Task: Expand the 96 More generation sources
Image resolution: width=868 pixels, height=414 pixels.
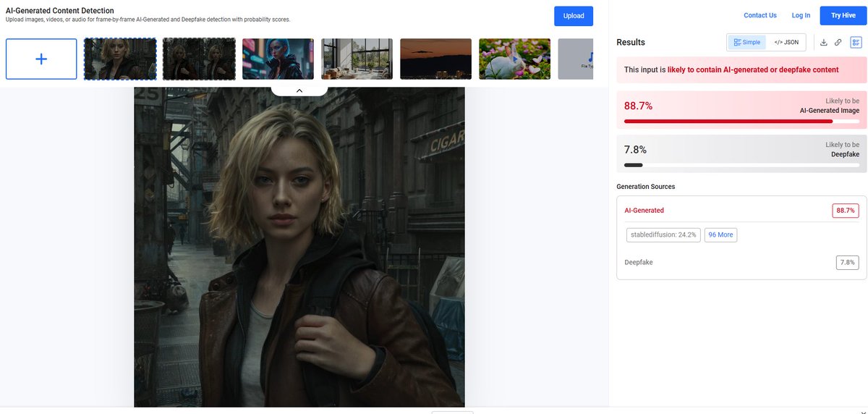Action: click(720, 235)
